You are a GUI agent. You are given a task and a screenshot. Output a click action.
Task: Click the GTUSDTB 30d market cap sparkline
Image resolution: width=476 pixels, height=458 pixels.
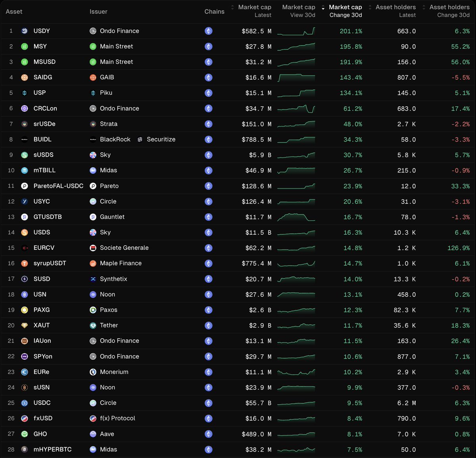296,217
